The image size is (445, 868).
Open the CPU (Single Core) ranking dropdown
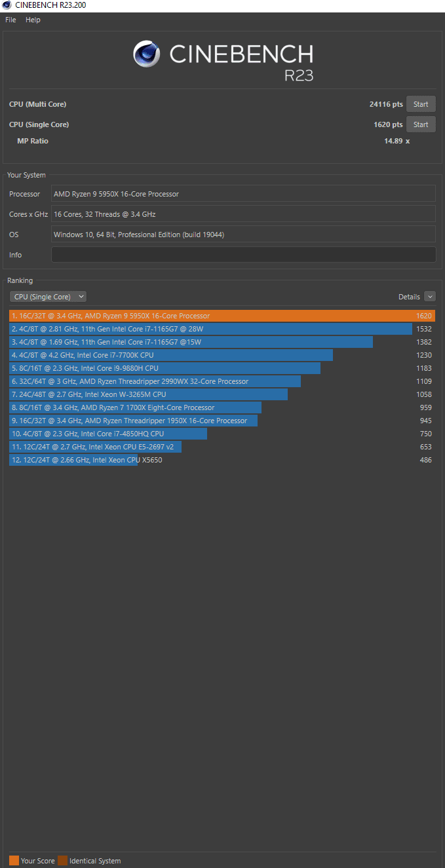(x=48, y=297)
